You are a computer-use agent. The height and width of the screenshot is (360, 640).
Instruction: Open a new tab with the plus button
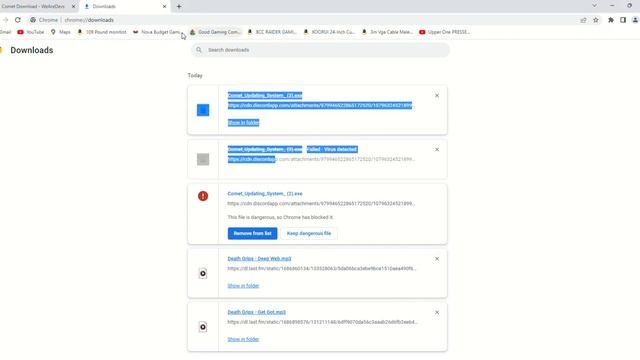point(179,7)
